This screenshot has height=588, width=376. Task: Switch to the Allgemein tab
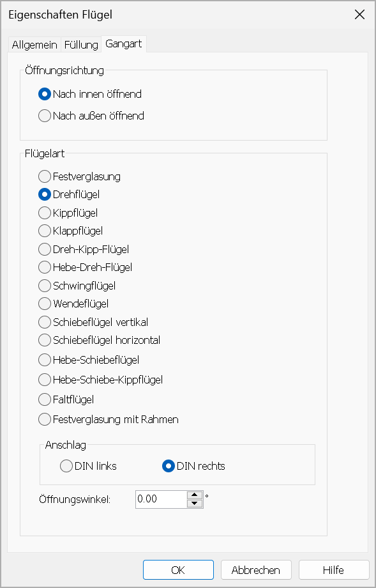click(x=34, y=45)
